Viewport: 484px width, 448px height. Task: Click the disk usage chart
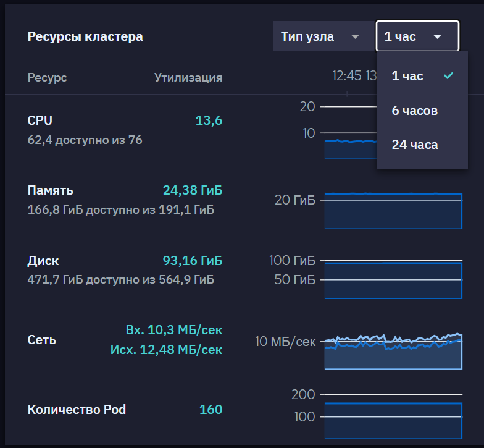(x=393, y=281)
